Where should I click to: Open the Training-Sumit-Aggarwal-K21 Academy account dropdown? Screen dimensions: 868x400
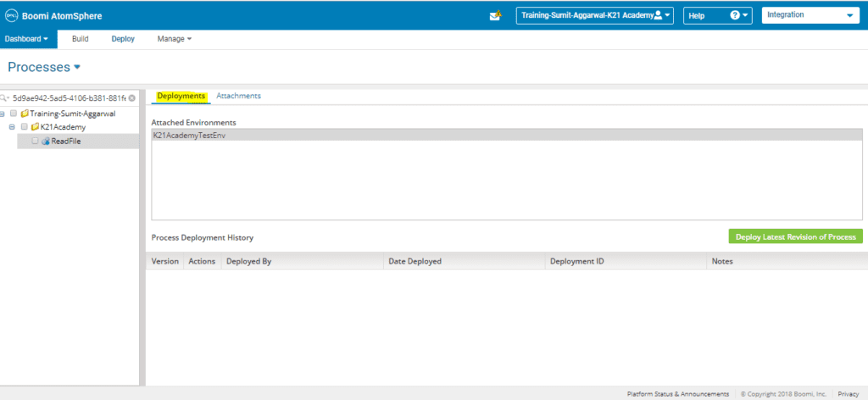594,15
